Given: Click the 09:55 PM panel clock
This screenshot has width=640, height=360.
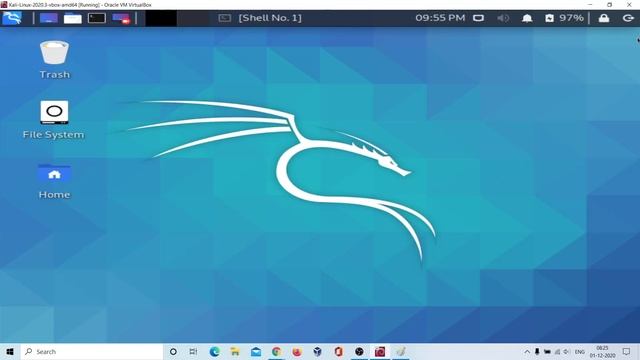Looking at the screenshot, I should 440,18.
